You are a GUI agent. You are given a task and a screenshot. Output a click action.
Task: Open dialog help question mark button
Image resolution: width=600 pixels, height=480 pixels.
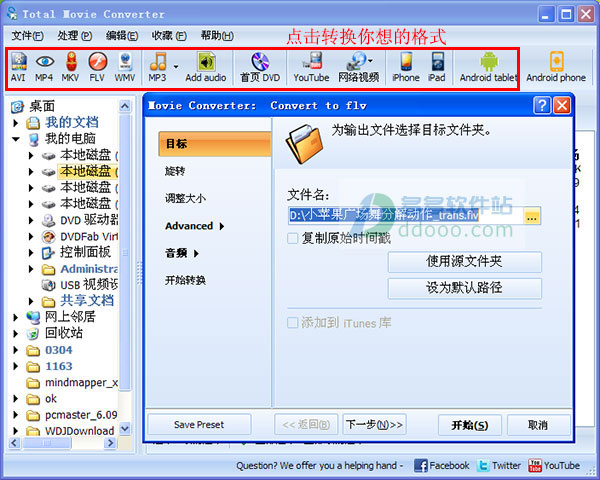542,105
